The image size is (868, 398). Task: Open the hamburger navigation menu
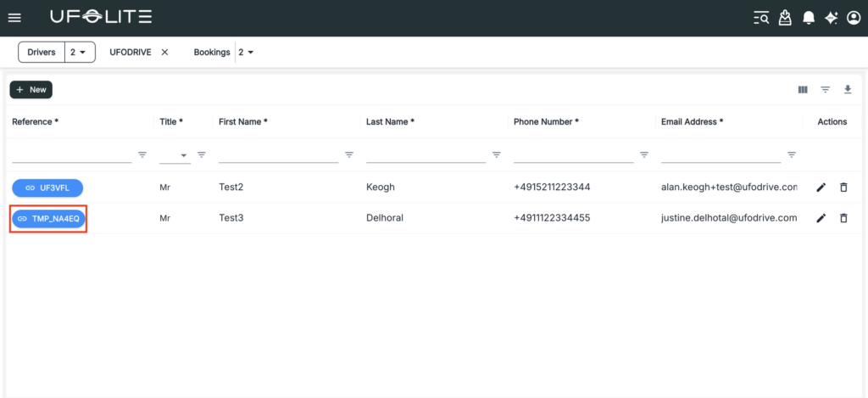14,18
